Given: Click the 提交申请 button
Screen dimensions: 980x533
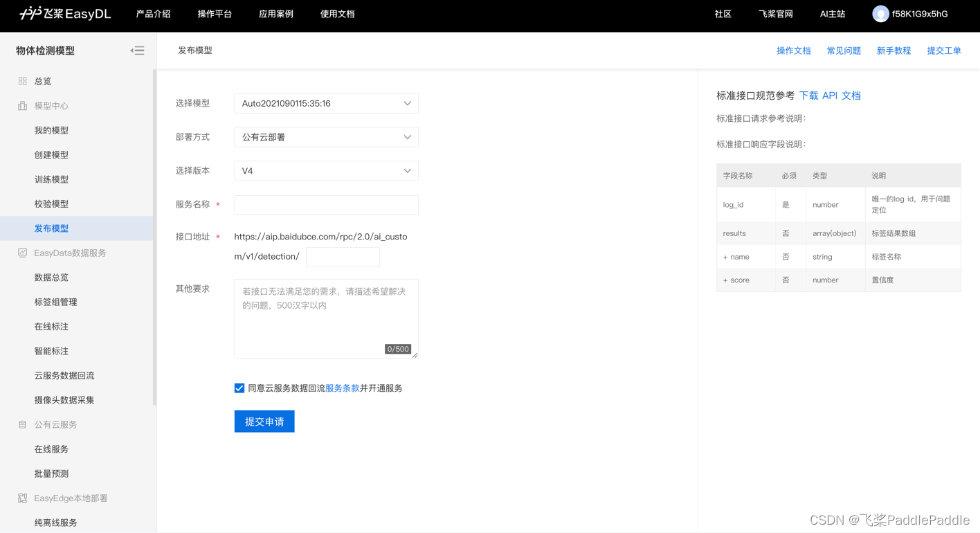Looking at the screenshot, I should click(264, 422).
